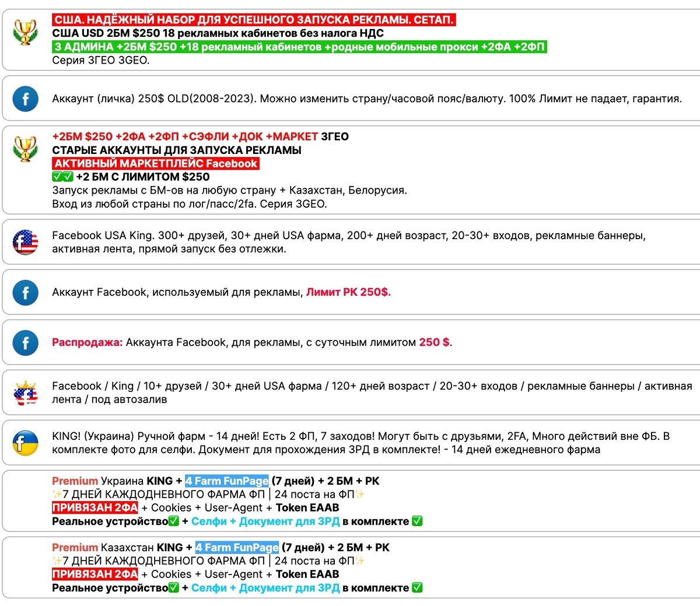Click the 'Серия ЗГЕО 3GEO.' text

(x=101, y=60)
